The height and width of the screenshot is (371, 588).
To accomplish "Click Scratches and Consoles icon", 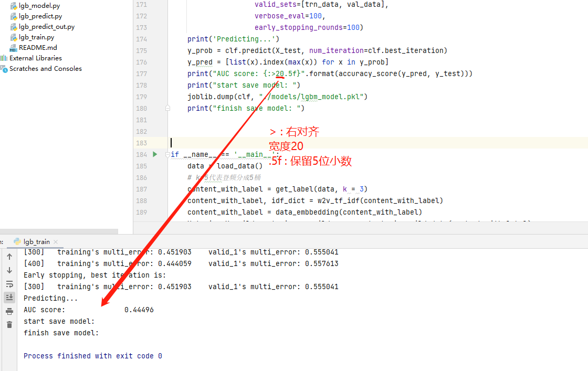I will point(4,69).
